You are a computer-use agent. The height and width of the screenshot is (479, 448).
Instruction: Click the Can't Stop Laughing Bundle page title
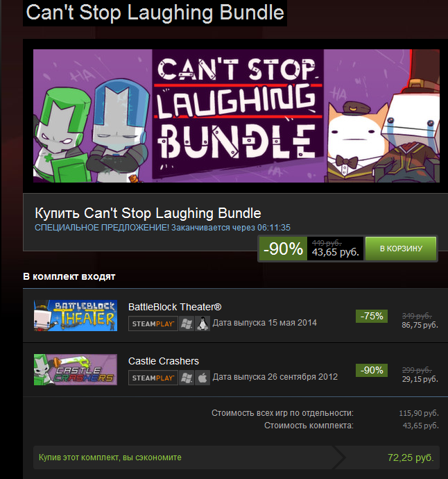[155, 12]
